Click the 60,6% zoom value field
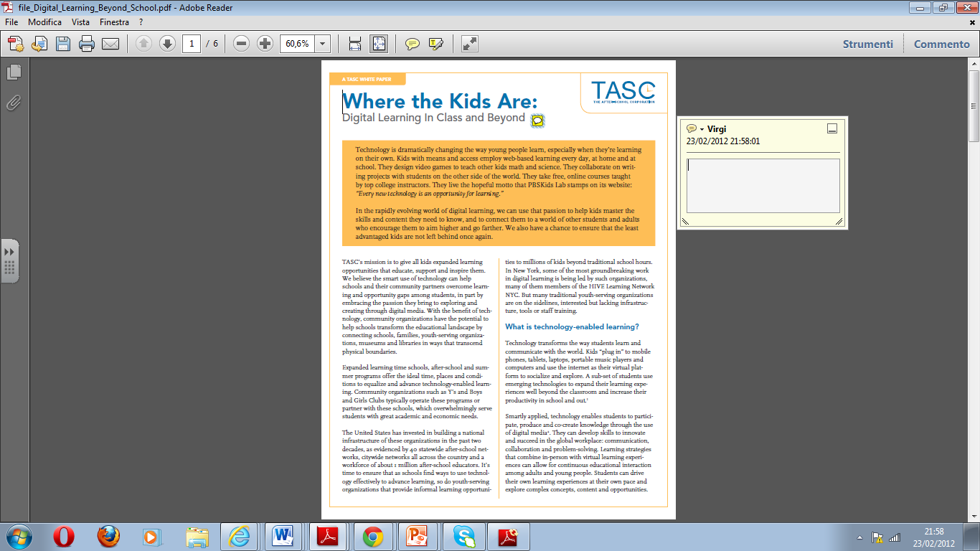Image resolution: width=980 pixels, height=551 pixels. tap(297, 44)
